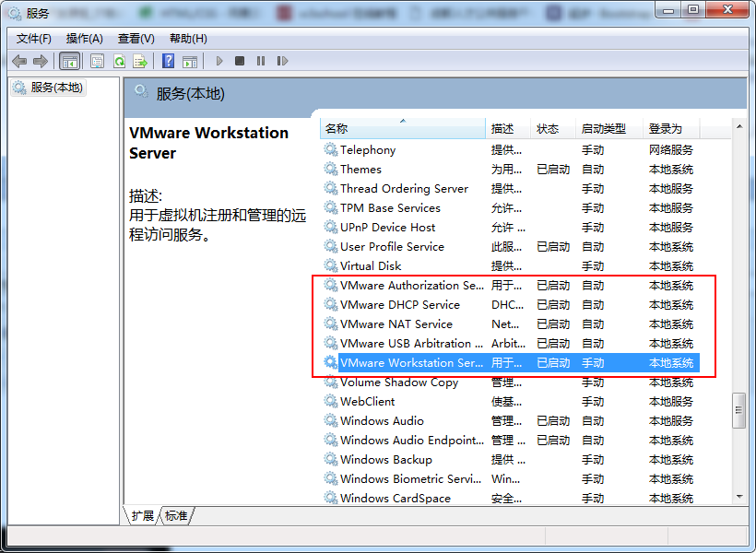Viewport: 756px width, 553px height.
Task: Sort by the 名称 column header
Action: [403, 129]
